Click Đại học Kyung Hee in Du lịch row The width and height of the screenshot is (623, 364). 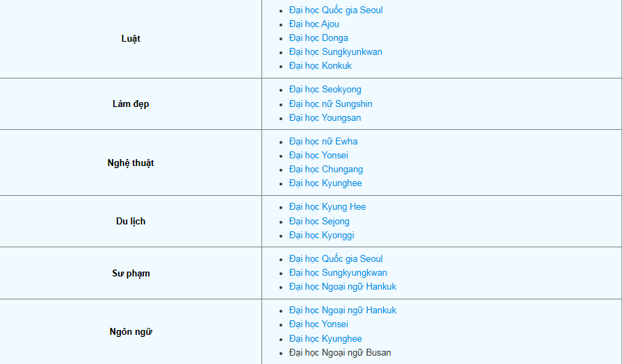click(x=327, y=207)
